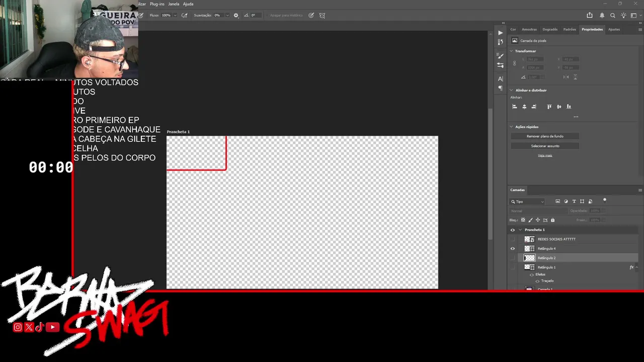The image size is (644, 362).
Task: Filter layers by adjustment layers icon
Action: pyautogui.click(x=566, y=202)
